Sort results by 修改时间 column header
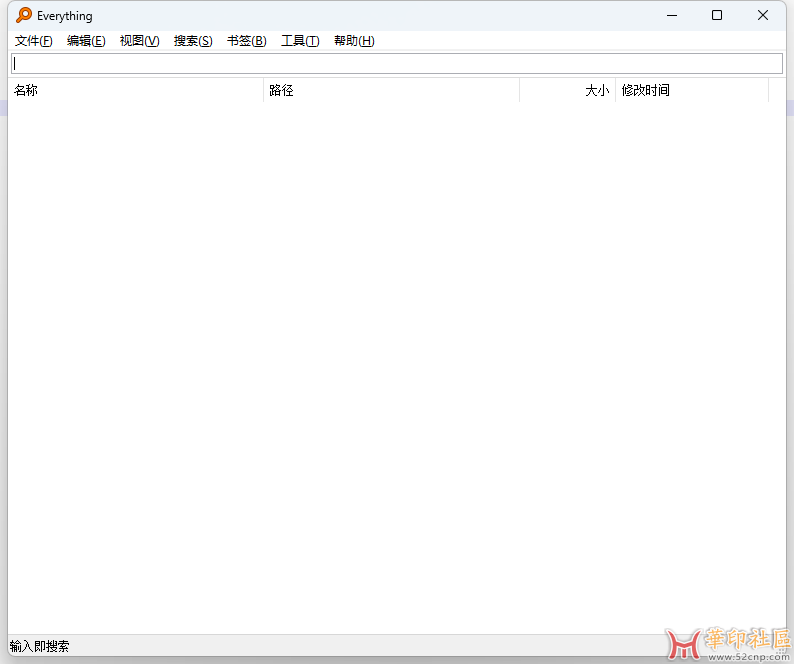Viewport: 794px width, 664px height. pyautogui.click(x=692, y=90)
